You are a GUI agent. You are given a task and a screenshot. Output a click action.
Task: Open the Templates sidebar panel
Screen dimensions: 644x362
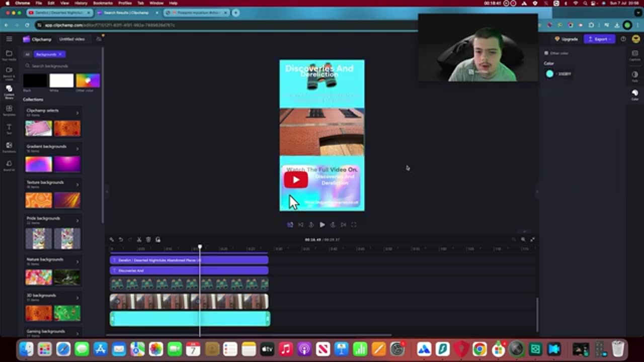(x=9, y=111)
